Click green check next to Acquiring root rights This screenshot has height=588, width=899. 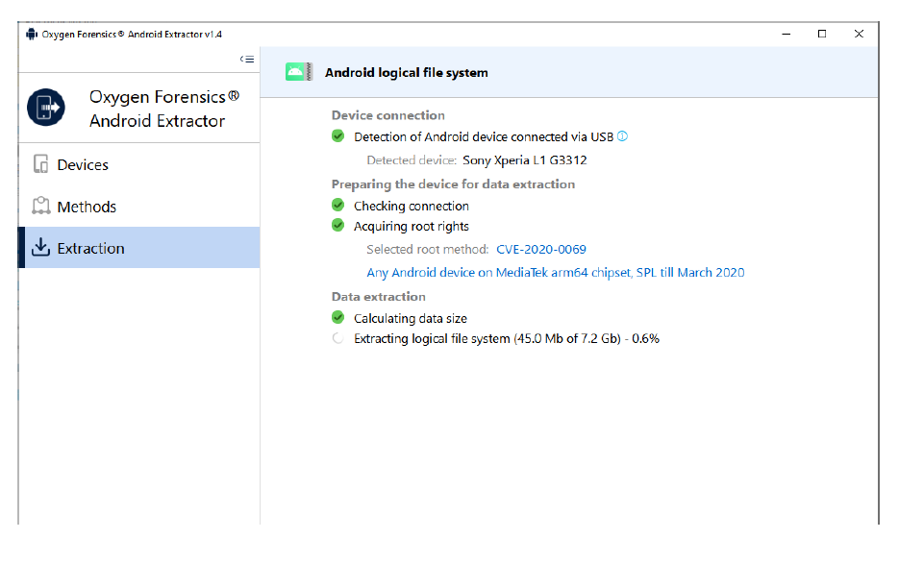(337, 225)
